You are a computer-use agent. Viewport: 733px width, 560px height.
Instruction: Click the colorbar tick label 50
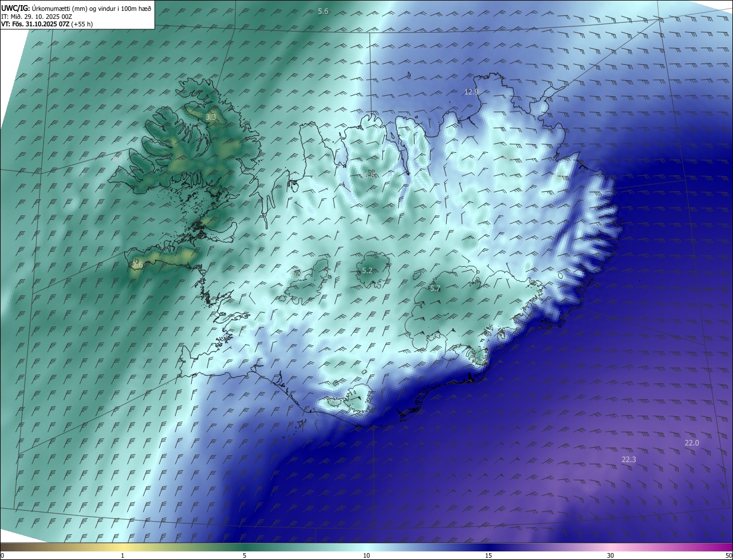pos(728,555)
